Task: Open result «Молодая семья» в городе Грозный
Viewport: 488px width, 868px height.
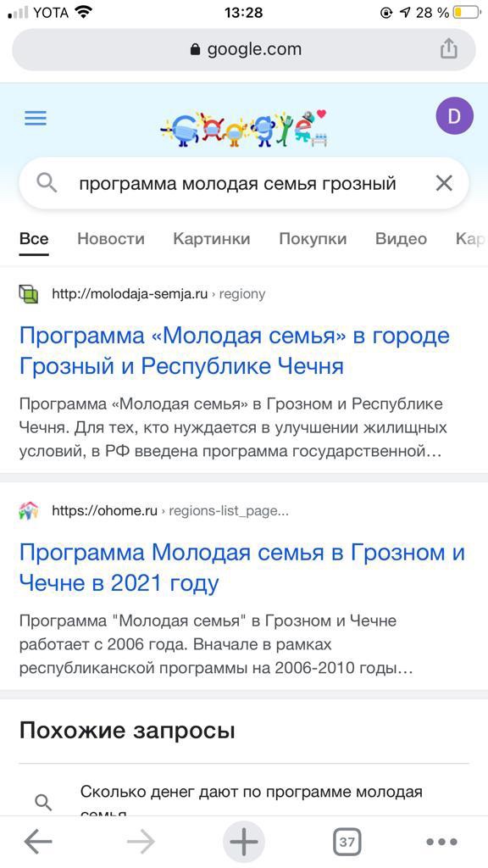Action: 235,350
